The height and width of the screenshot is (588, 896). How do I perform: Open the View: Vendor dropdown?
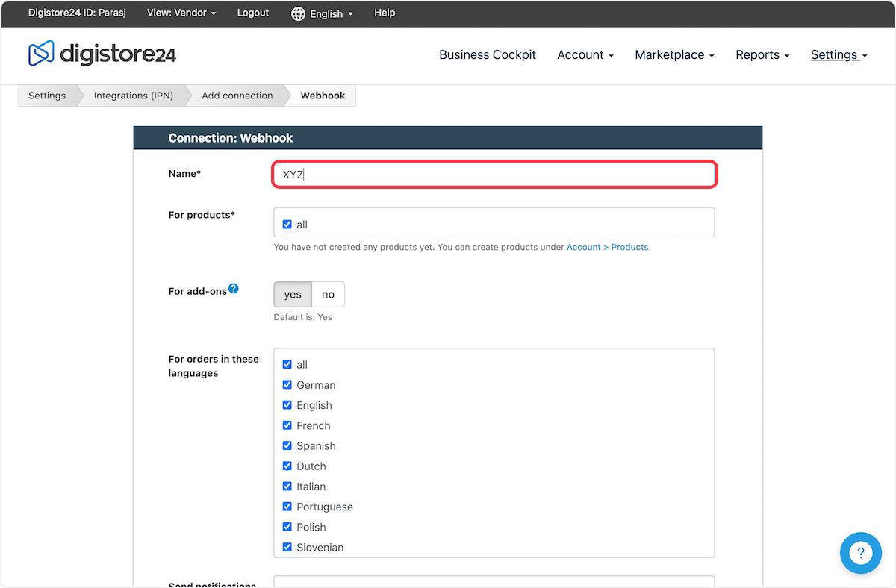[181, 13]
